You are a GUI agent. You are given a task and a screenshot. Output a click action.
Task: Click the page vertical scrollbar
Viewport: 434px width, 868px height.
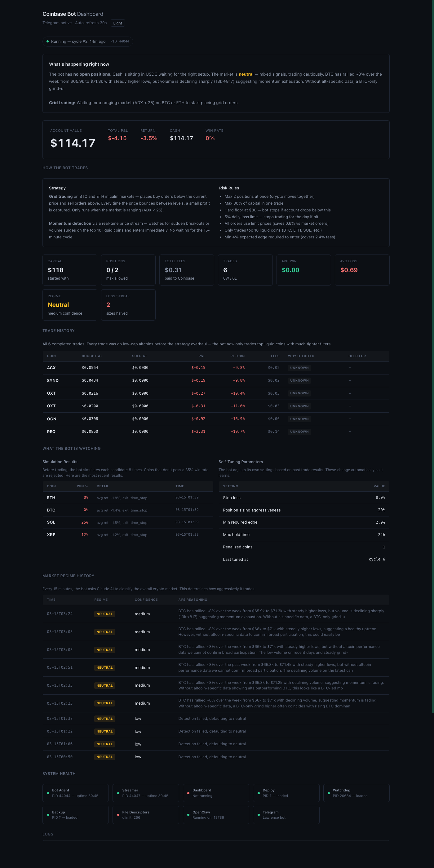click(x=433, y=357)
